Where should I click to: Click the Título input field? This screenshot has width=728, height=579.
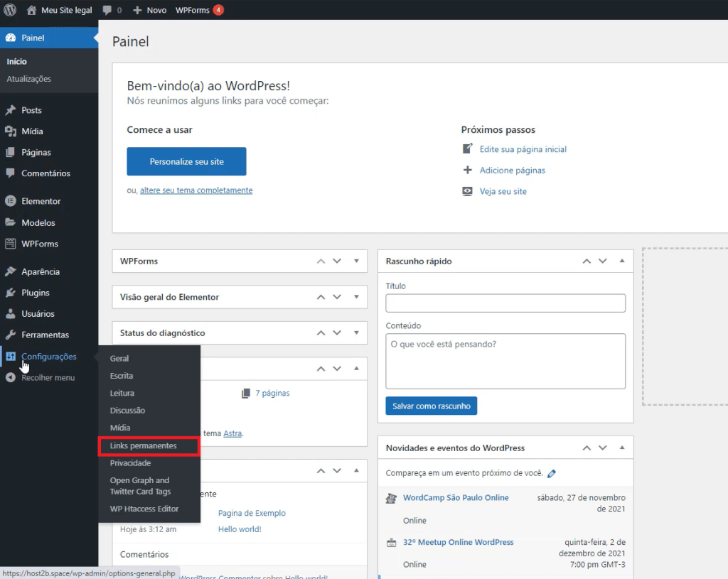[505, 303]
